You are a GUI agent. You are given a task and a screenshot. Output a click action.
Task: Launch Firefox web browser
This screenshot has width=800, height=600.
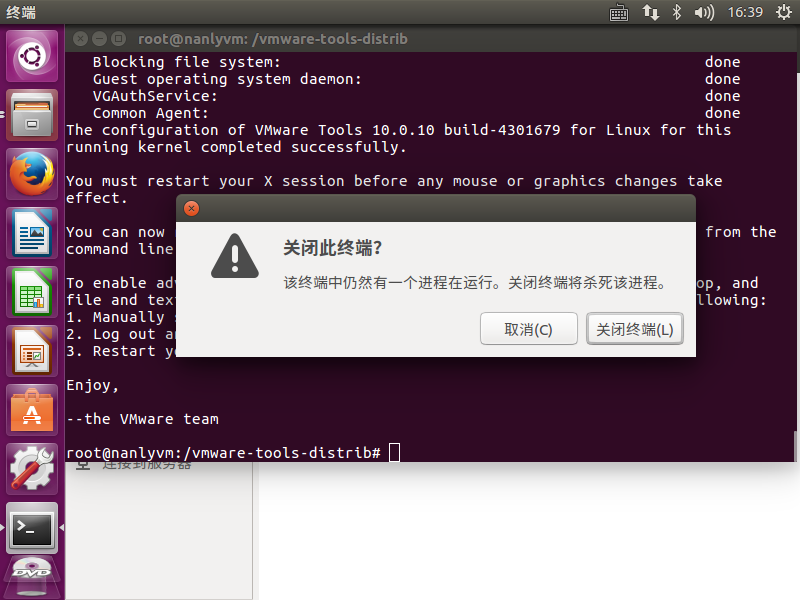[32, 174]
